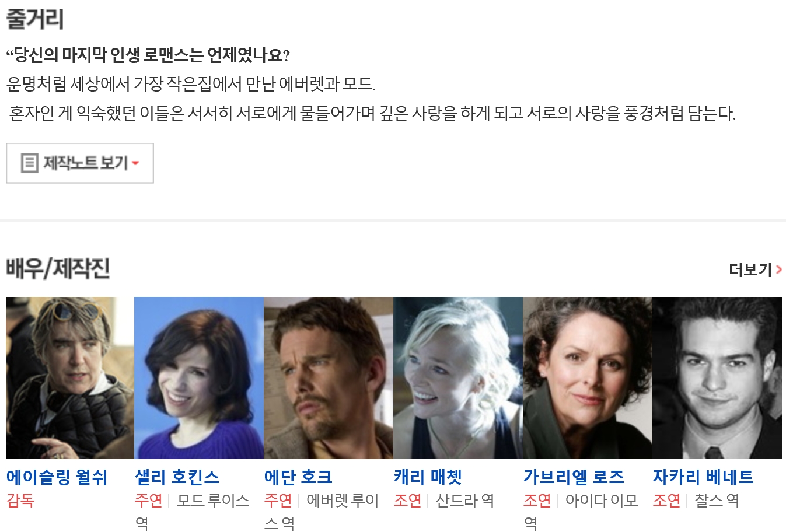Open 자카리 베네트's photo thumbnail
This screenshot has width=786, height=532.
(717, 378)
